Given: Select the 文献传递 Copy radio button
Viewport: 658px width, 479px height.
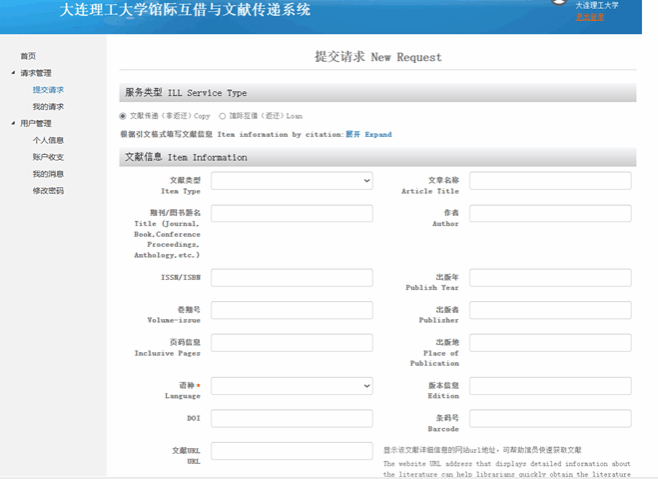Looking at the screenshot, I should (123, 116).
